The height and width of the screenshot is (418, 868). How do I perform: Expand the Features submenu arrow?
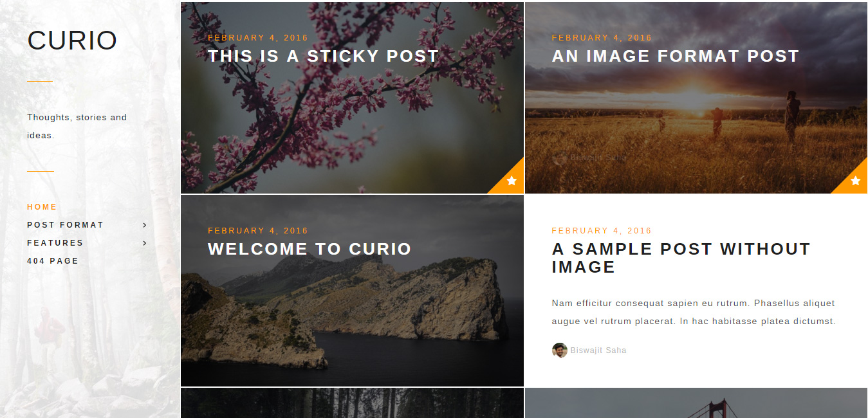(x=145, y=243)
